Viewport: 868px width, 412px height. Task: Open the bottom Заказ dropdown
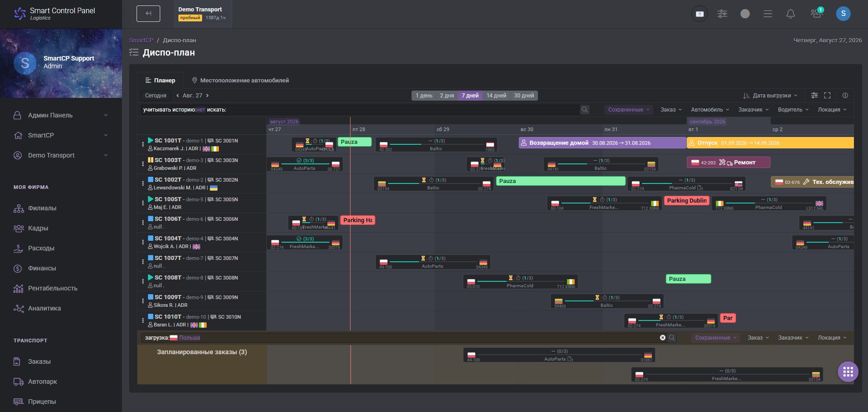(x=758, y=338)
